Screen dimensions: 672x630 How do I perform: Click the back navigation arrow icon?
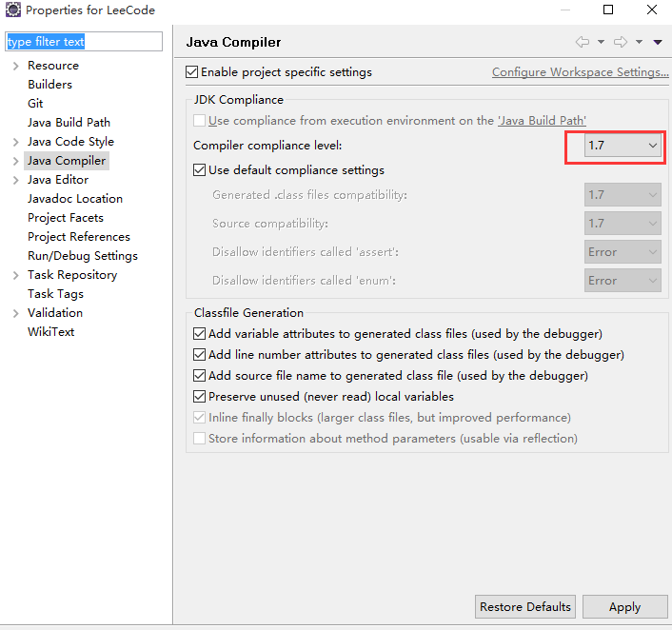(x=582, y=42)
